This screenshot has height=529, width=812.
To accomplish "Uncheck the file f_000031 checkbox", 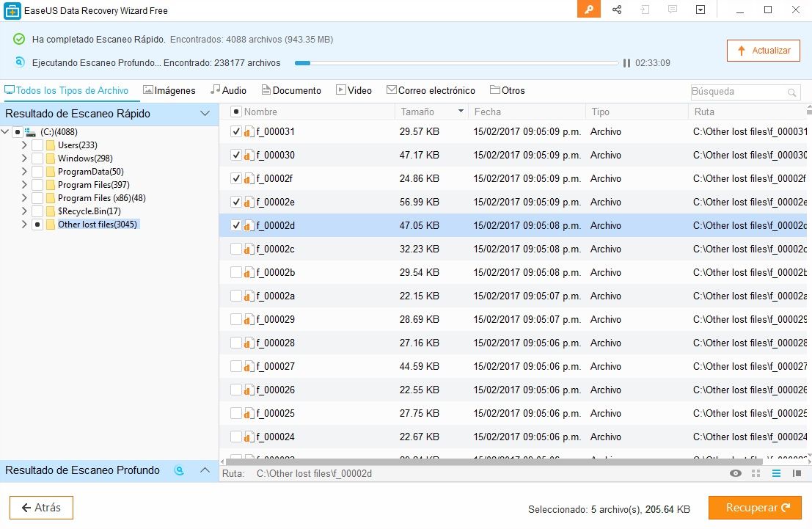I will (x=236, y=132).
